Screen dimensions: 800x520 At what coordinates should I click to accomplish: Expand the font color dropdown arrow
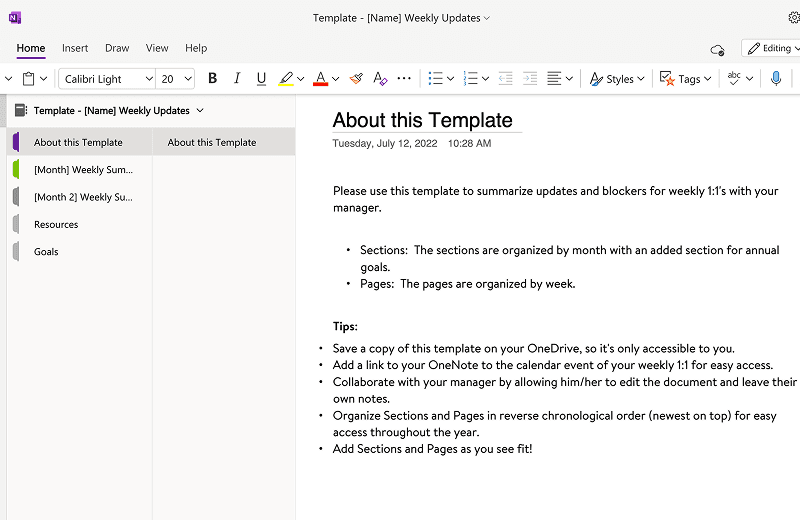click(x=335, y=79)
